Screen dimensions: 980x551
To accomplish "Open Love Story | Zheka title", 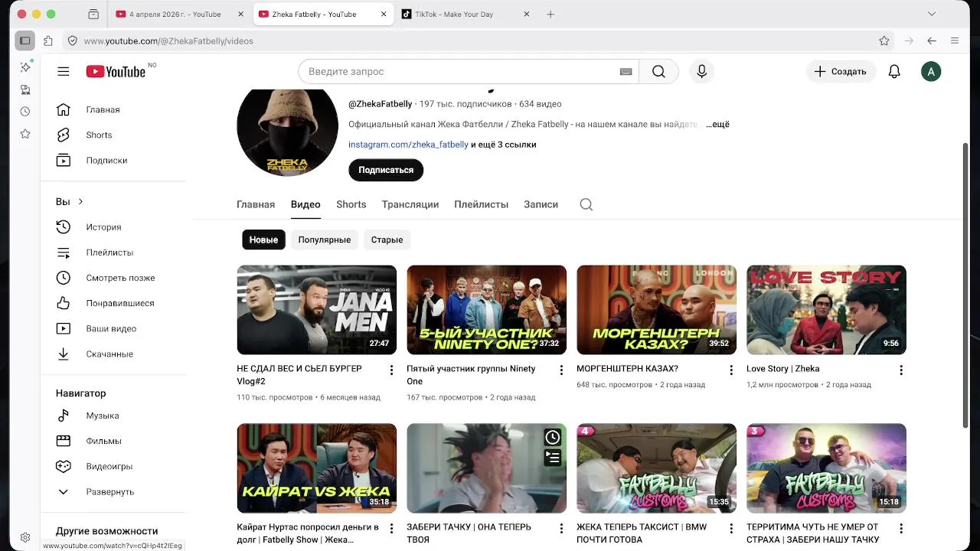I will tap(782, 368).
